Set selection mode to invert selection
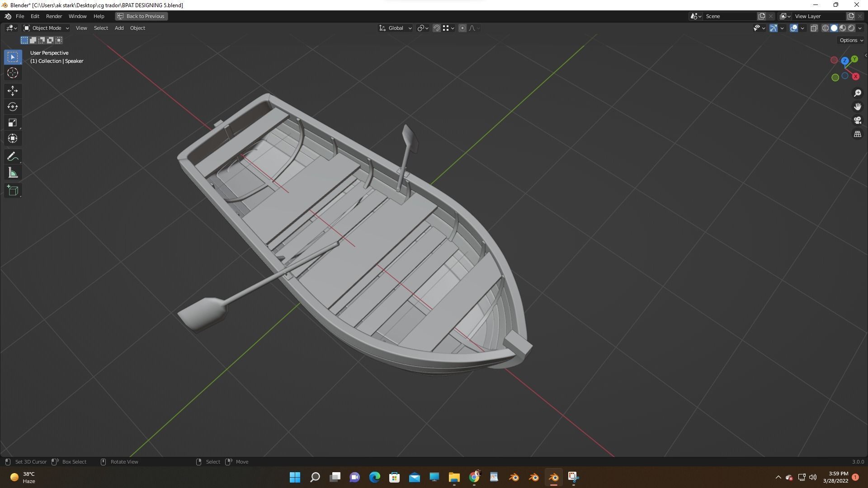868x488 pixels. coord(50,40)
